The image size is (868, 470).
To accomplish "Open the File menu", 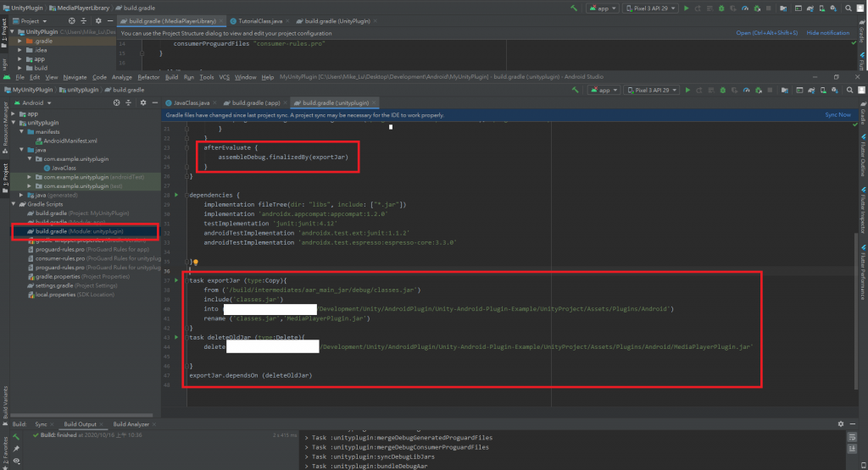I will [x=20, y=77].
